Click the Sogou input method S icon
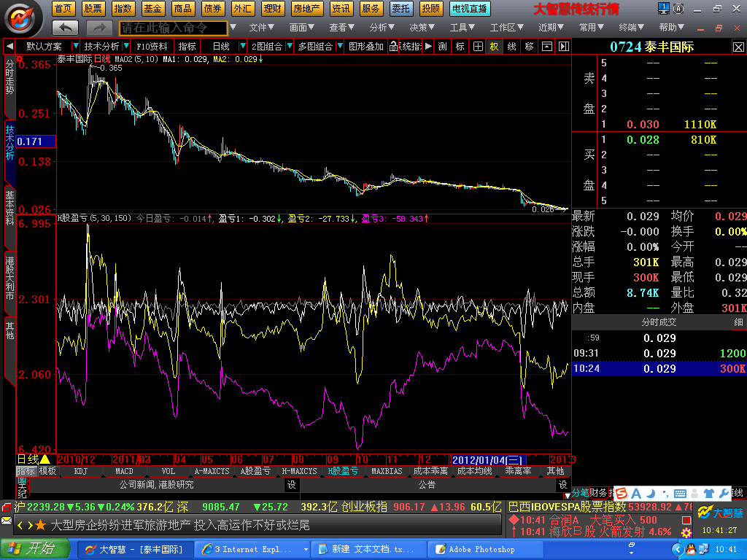Image resolution: width=747 pixels, height=560 pixels. pos(622,494)
